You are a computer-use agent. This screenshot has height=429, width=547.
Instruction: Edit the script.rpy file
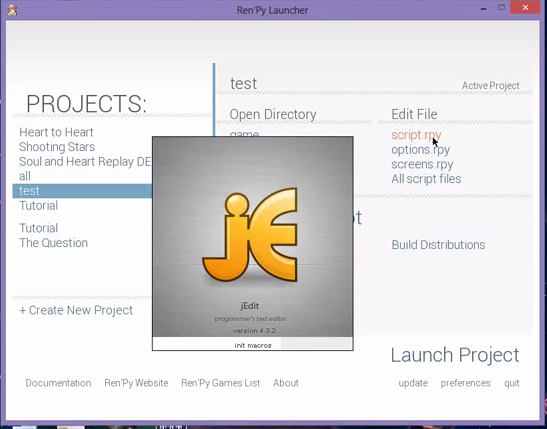(x=416, y=135)
